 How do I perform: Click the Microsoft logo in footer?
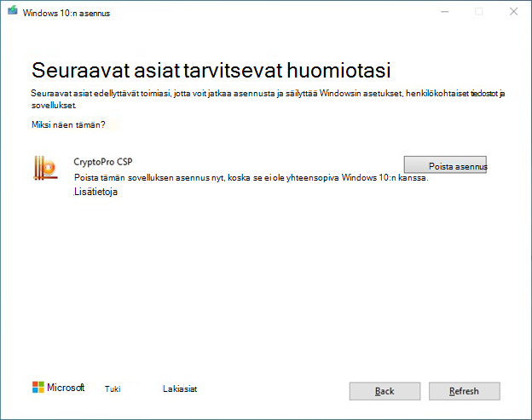pos(58,387)
